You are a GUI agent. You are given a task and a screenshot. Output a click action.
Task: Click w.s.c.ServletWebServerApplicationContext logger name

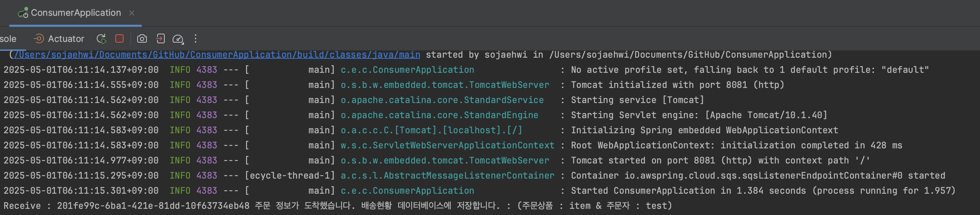[x=447, y=145]
